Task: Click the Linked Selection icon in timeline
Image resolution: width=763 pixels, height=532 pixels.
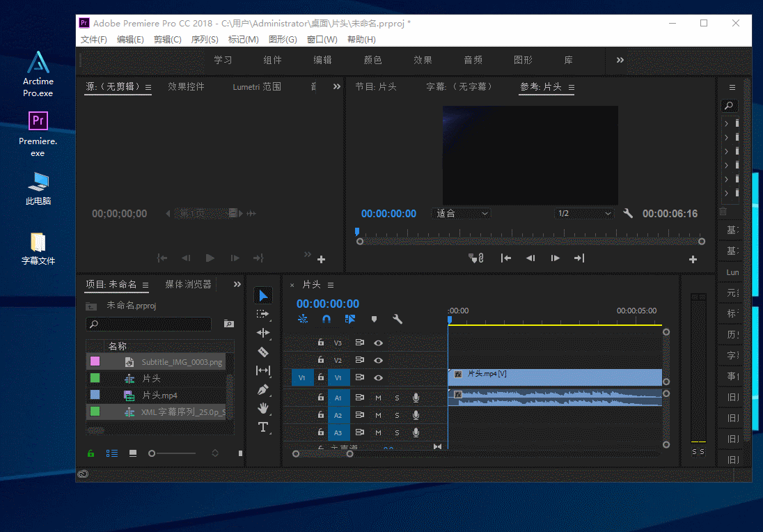Action: pyautogui.click(x=350, y=320)
